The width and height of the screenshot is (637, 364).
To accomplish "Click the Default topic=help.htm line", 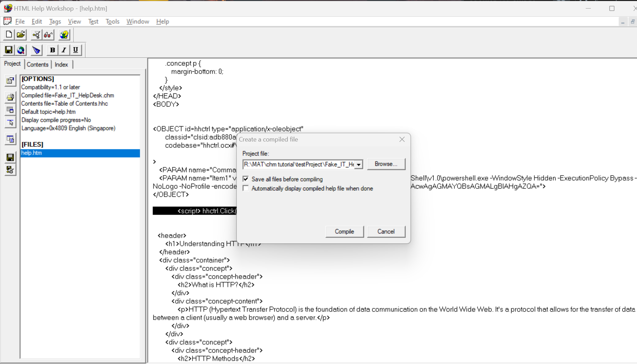I will pyautogui.click(x=49, y=112).
